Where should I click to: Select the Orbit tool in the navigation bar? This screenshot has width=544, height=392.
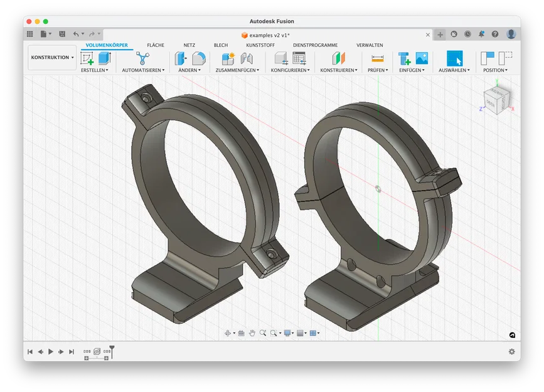[x=228, y=333]
